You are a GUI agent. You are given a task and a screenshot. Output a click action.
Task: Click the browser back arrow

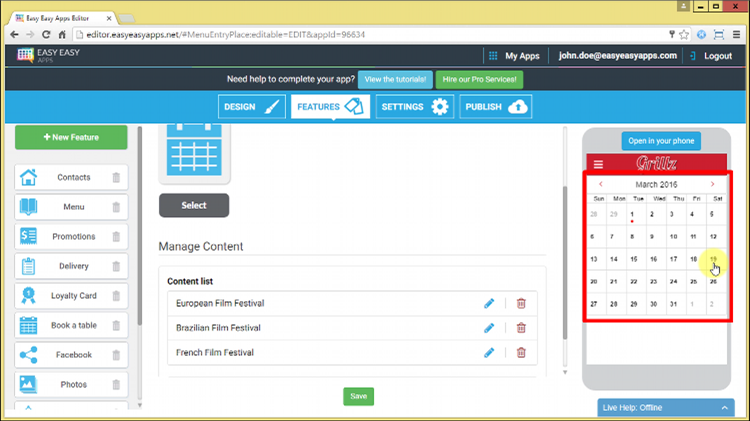[x=14, y=34]
